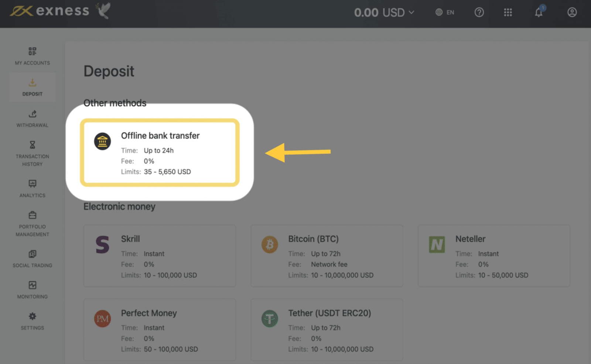Click the Portfolio Management briefcase icon
The height and width of the screenshot is (364, 591).
(x=33, y=215)
